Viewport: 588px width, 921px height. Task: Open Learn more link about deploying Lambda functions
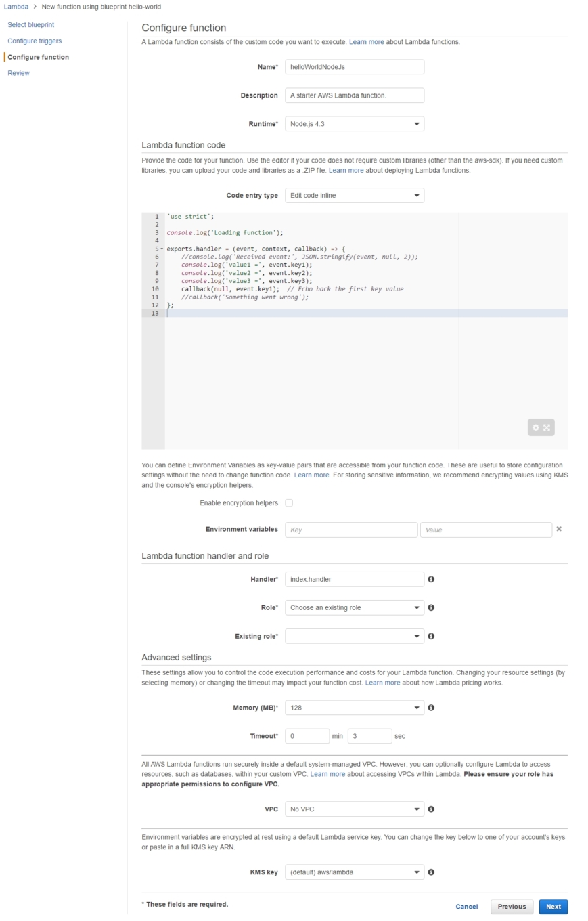[346, 171]
